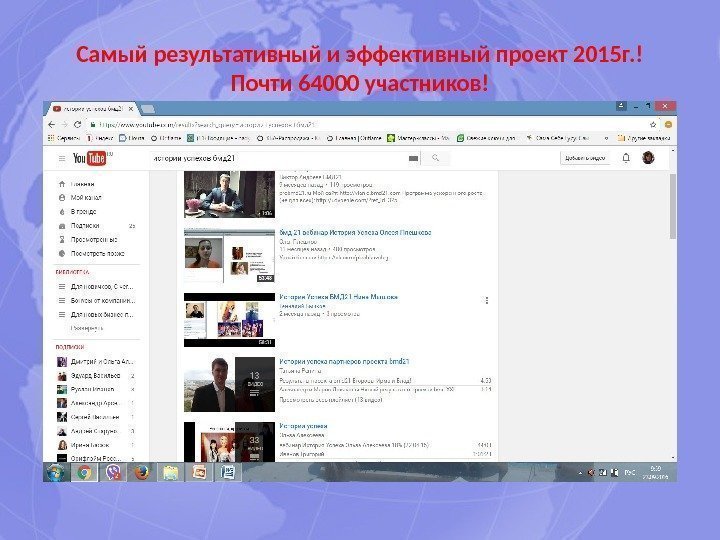
Task: Open the PowerPoint taskbar icon
Action: [199, 472]
